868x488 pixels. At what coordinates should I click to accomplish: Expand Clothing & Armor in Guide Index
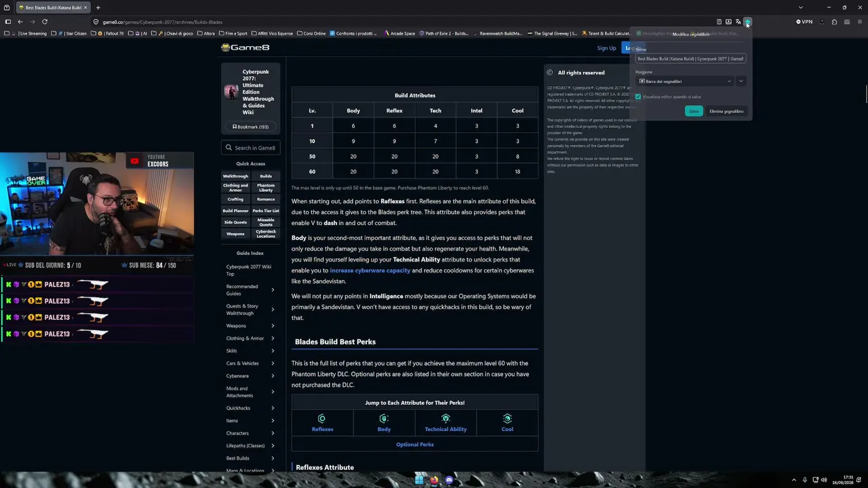[x=273, y=338]
